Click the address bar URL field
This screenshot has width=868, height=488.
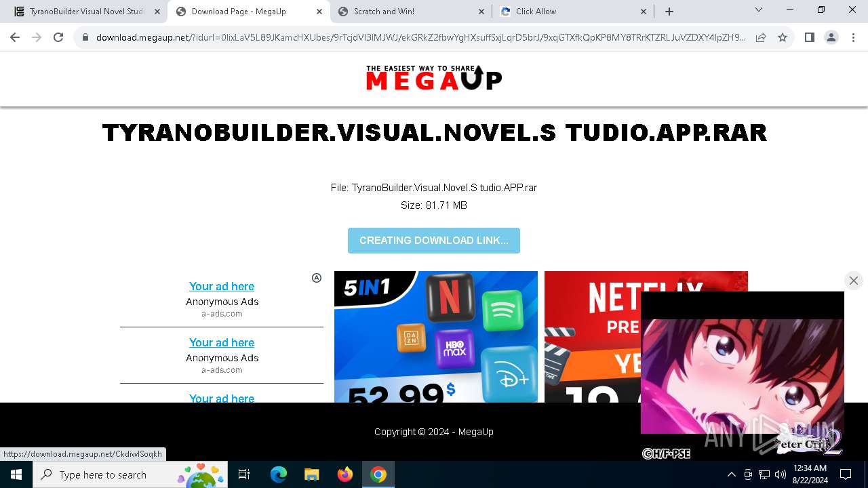click(x=420, y=38)
